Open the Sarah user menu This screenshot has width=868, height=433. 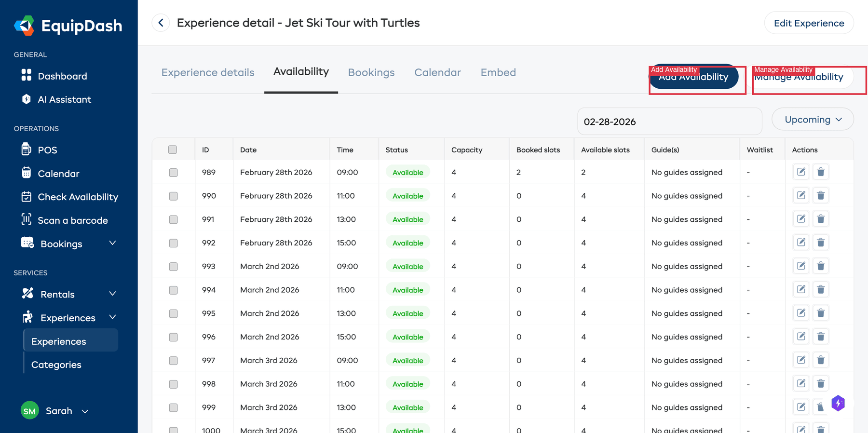tap(55, 411)
